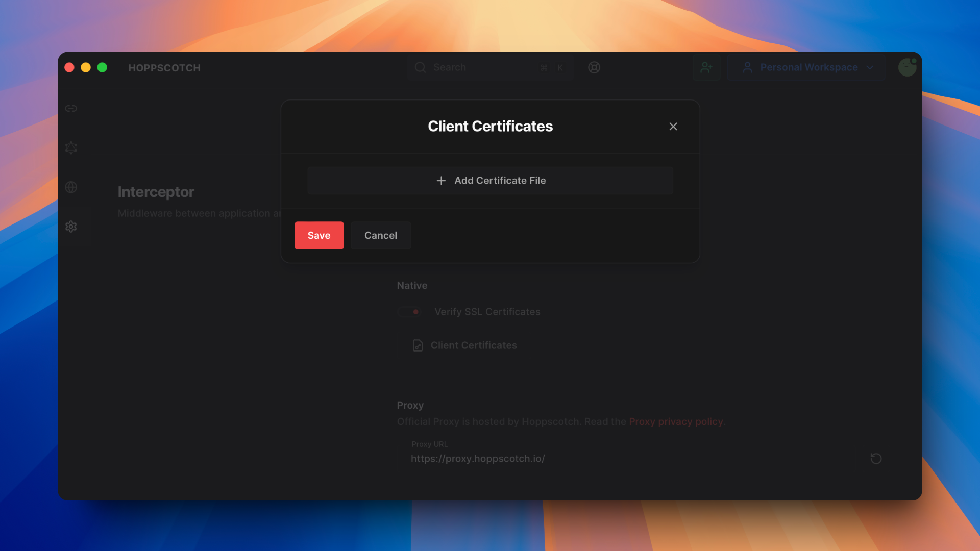Open Client Certificates from the Native section
980x551 pixels.
pyautogui.click(x=473, y=345)
